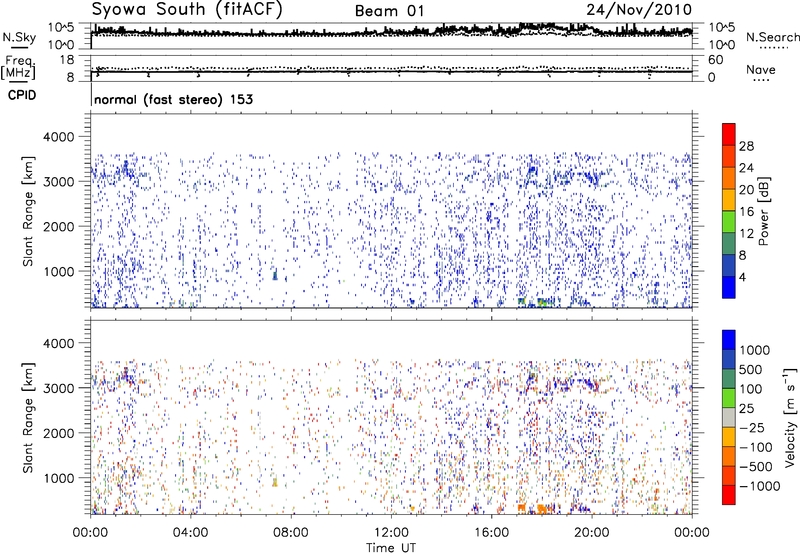Click the orange echo cluster near 18:00 in velocity panel
The height and width of the screenshot is (554, 800).
pos(542,509)
